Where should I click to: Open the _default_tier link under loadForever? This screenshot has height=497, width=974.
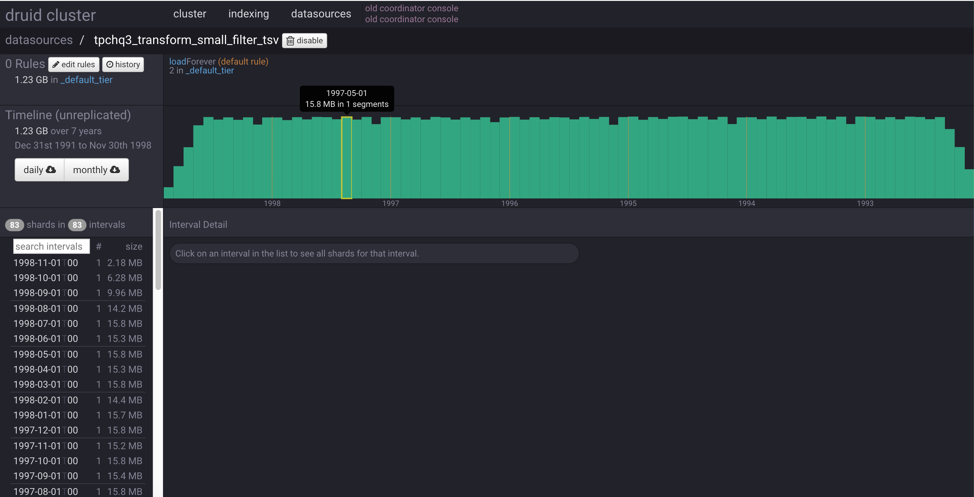(x=209, y=70)
